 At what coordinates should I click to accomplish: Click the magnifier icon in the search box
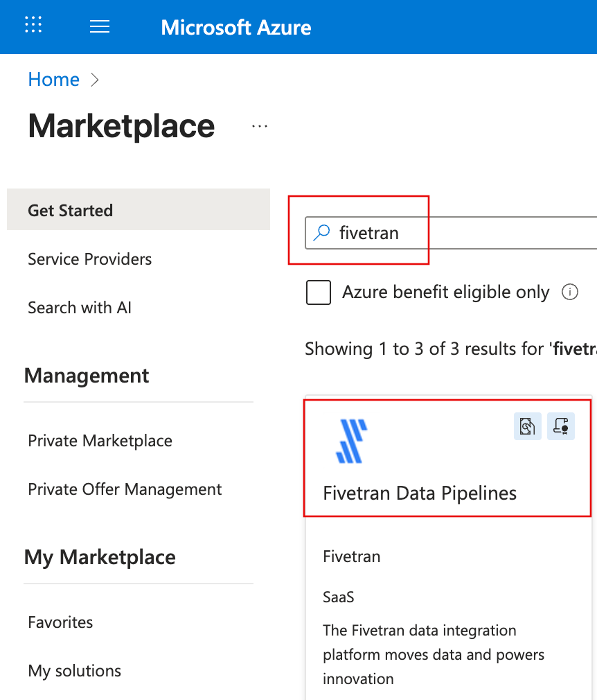pyautogui.click(x=320, y=233)
